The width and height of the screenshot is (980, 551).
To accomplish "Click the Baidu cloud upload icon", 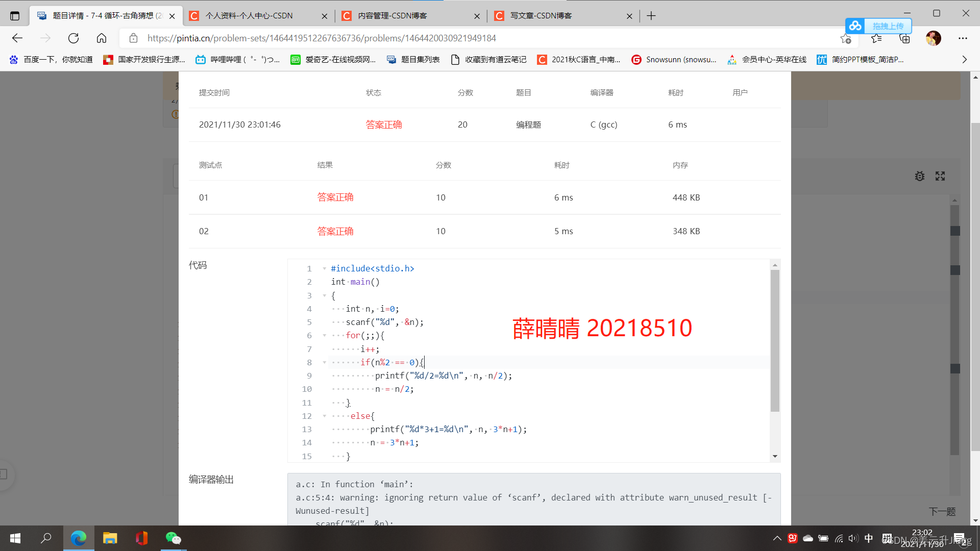I will coord(855,26).
